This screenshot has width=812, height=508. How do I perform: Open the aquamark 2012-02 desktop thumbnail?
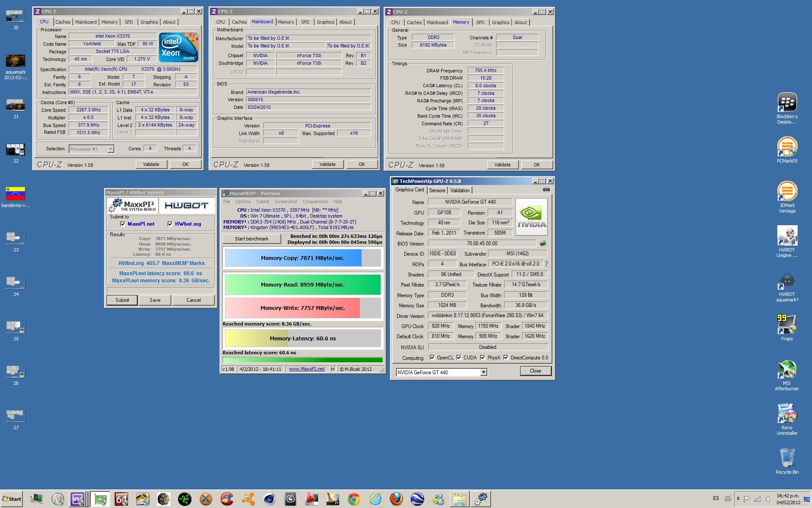[16, 67]
